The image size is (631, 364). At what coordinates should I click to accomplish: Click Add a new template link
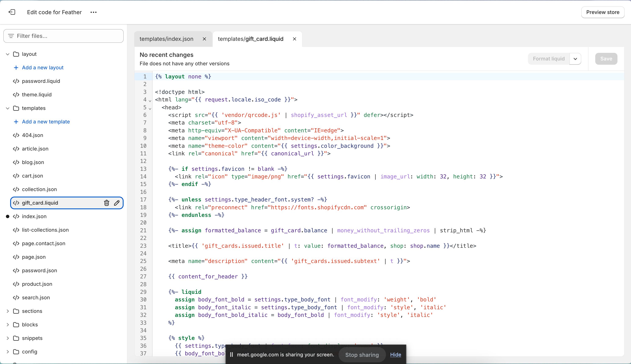pos(46,122)
